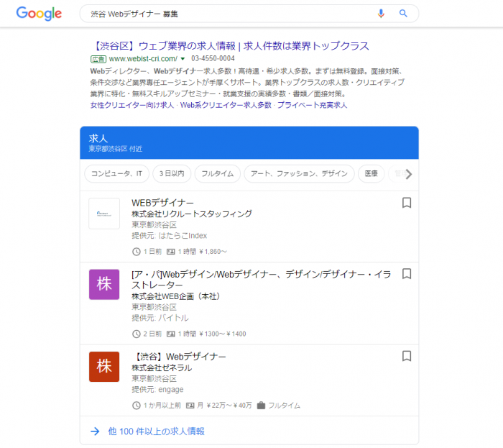Click the www.webist-cri.com ad URL
Screen dimensions: 503x448
click(x=143, y=59)
